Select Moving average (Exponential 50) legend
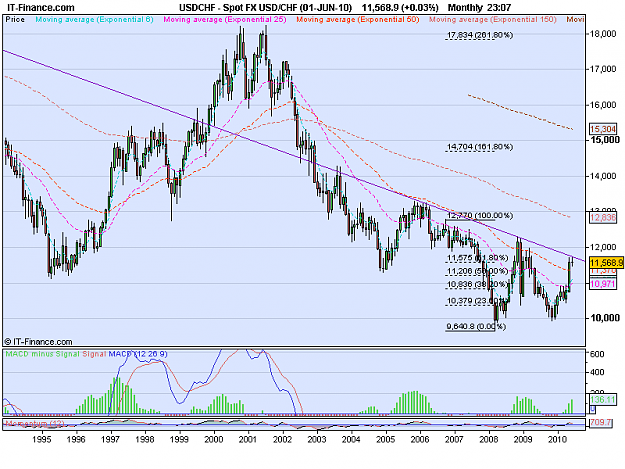Screen dimensions: 625x469 coord(358,20)
